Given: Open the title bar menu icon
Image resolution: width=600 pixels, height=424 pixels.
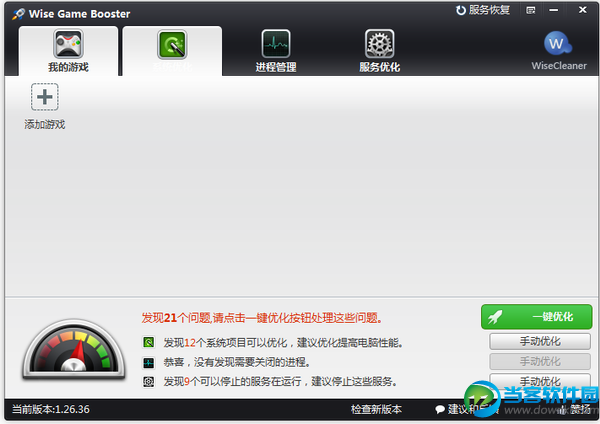Looking at the screenshot, I should pyautogui.click(x=531, y=10).
